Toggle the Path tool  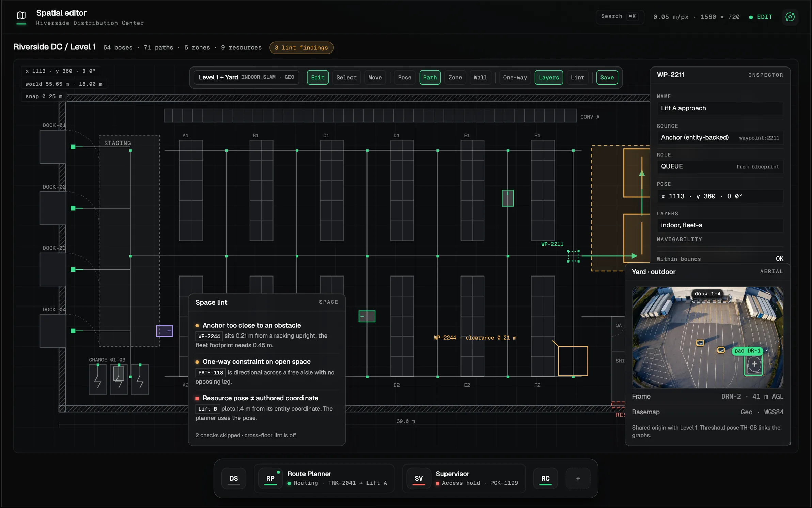[x=430, y=77]
